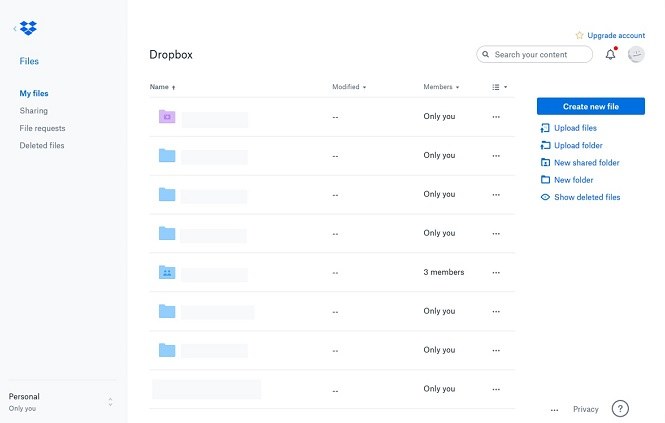The width and height of the screenshot is (665, 423).
Task: Collapse sidebar using the back chevron
Action: pyautogui.click(x=15, y=28)
